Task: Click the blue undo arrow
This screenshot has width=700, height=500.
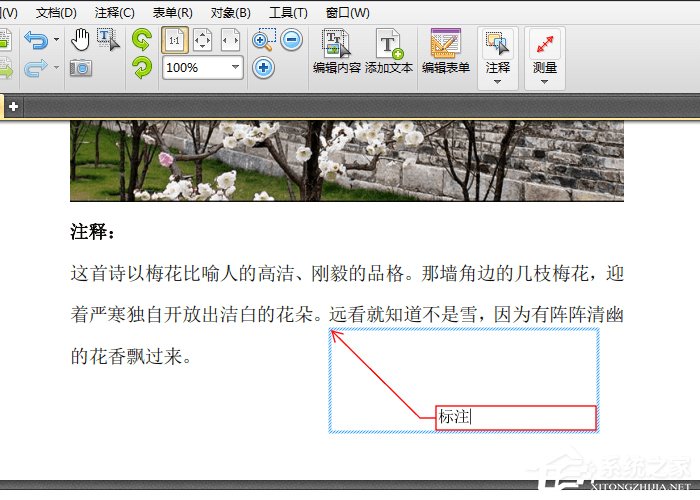Action: [x=36, y=40]
